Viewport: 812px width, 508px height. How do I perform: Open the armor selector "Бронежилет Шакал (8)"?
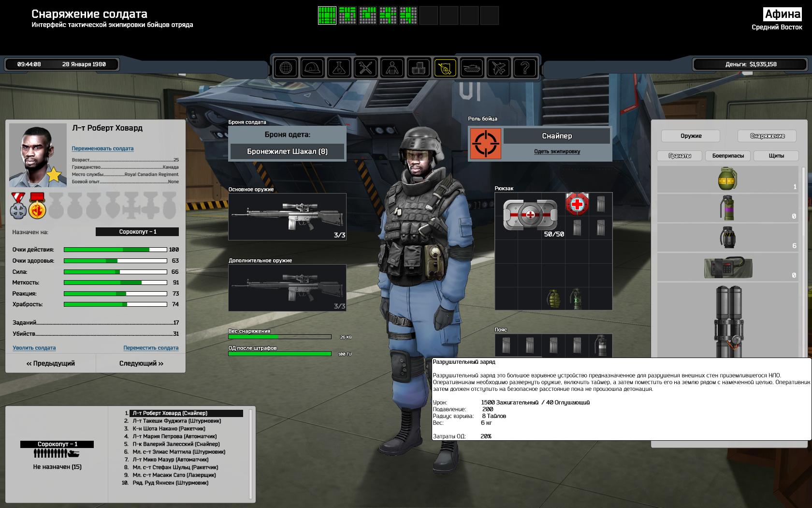tap(287, 151)
